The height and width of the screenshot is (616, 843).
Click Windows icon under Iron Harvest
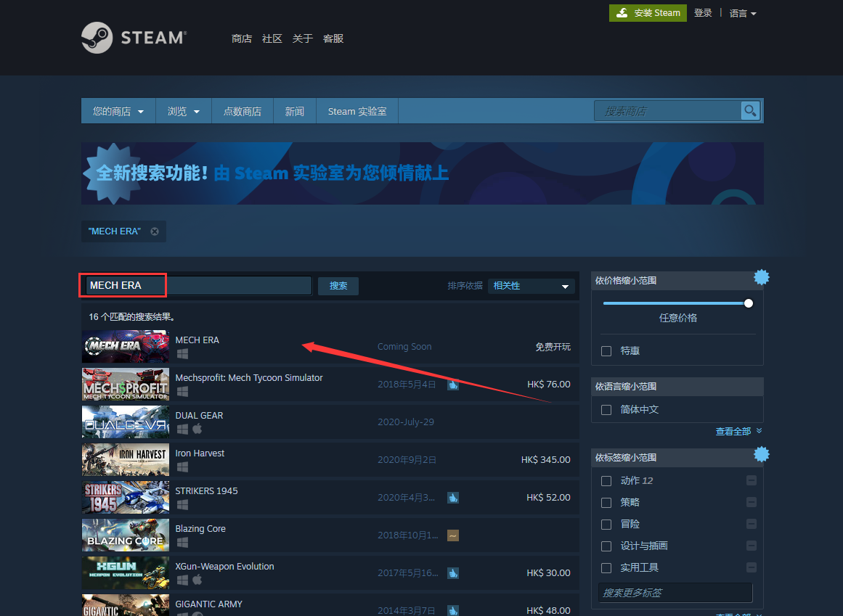point(182,467)
